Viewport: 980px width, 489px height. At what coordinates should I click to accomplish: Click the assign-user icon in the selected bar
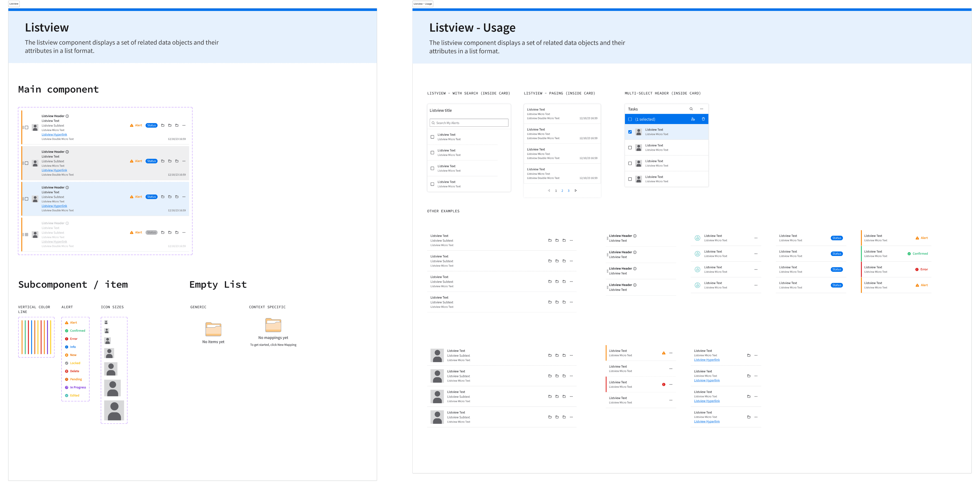[x=693, y=119]
